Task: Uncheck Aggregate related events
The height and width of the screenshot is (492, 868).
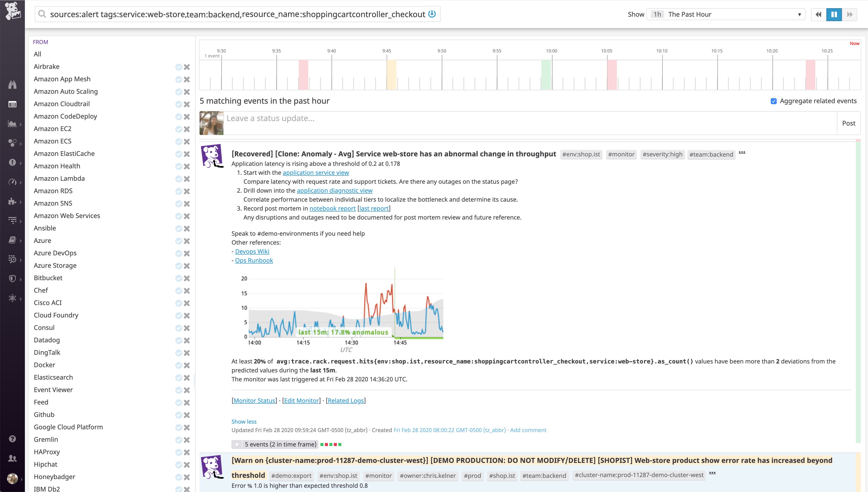Action: (x=774, y=101)
